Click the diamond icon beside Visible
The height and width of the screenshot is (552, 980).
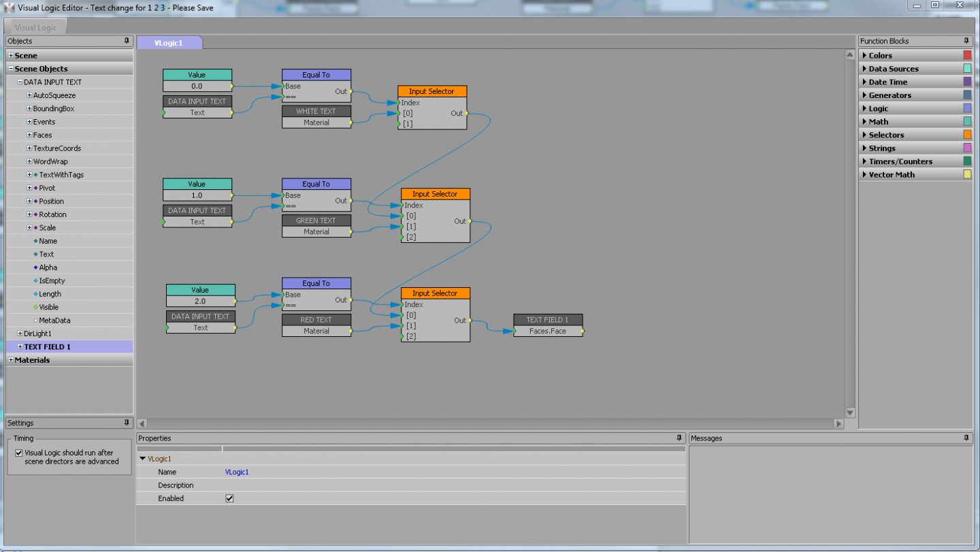coord(35,307)
